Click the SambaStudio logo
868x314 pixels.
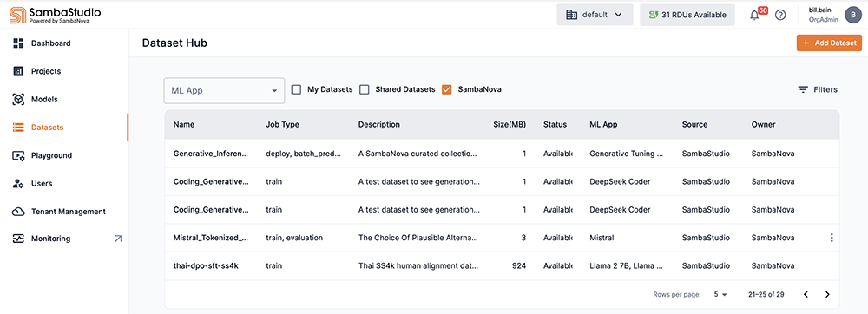[x=56, y=15]
